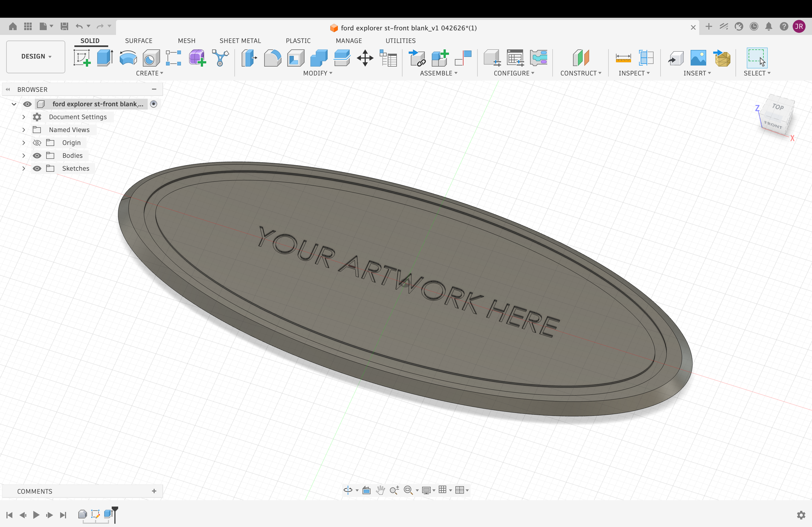Select the sketch feature in the timeline

(x=95, y=514)
